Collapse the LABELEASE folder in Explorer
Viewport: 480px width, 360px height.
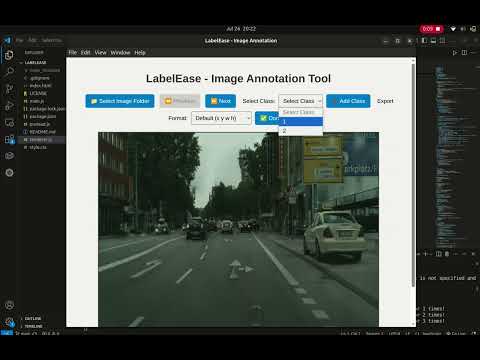(x=35, y=62)
